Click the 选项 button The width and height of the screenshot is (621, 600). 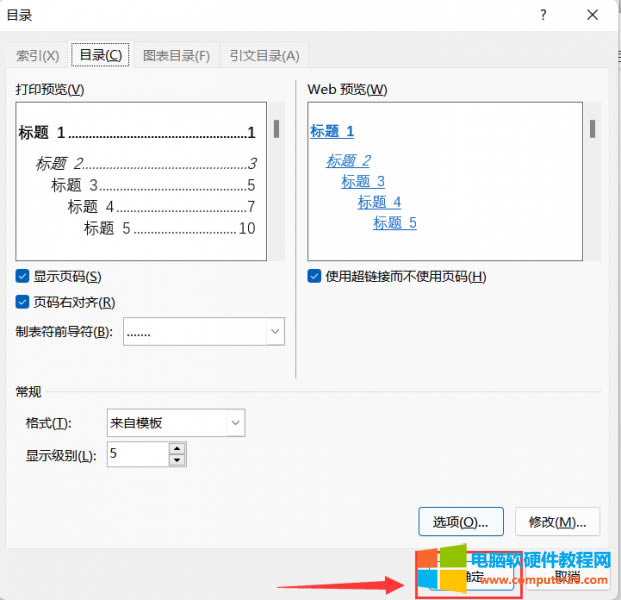click(x=460, y=521)
